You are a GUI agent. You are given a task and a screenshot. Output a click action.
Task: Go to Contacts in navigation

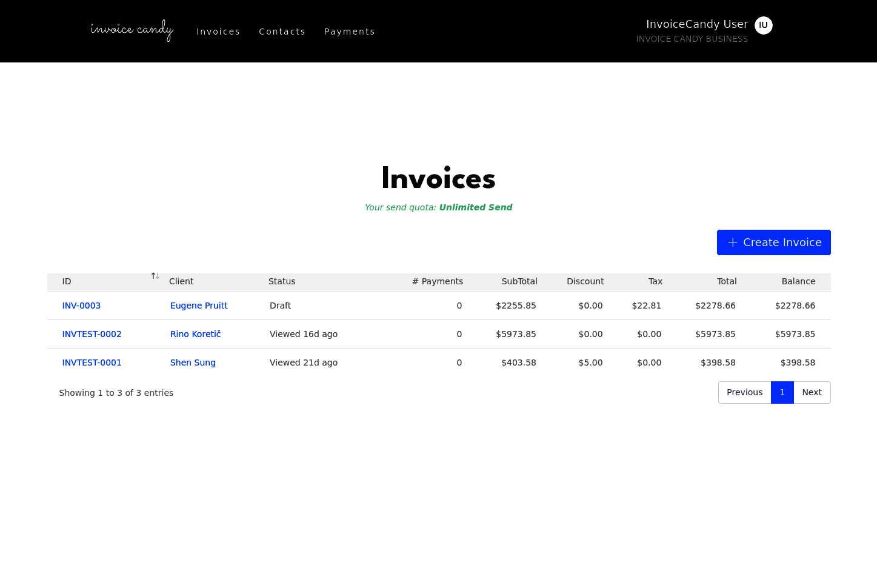coord(282,32)
